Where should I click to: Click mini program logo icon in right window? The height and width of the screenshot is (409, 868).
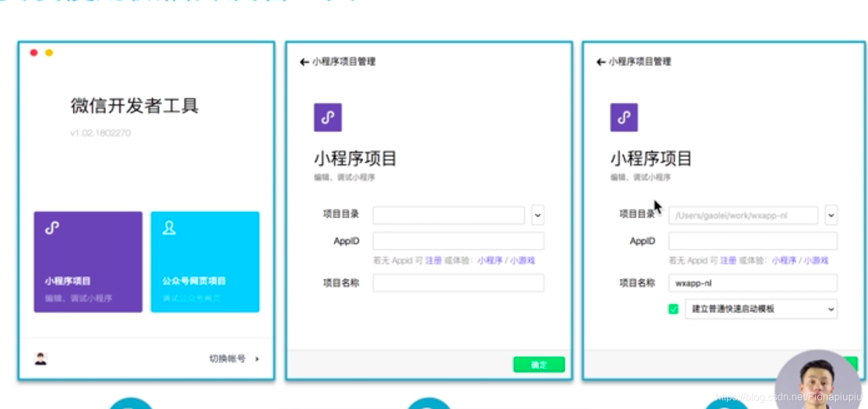tap(624, 117)
